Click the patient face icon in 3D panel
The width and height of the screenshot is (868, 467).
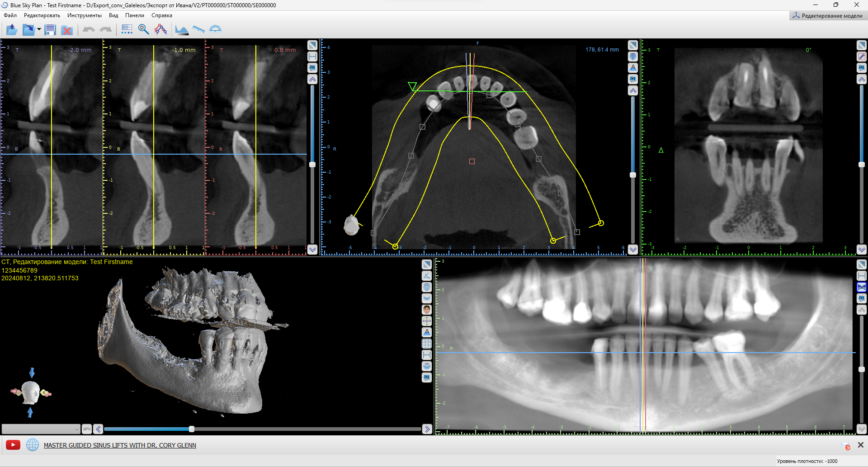[427, 310]
